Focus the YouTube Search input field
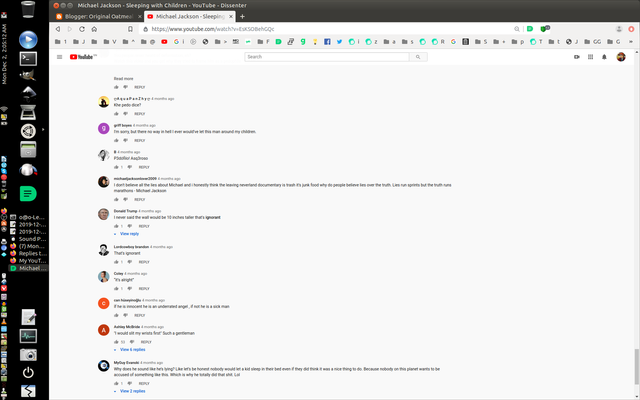 pyautogui.click(x=327, y=57)
